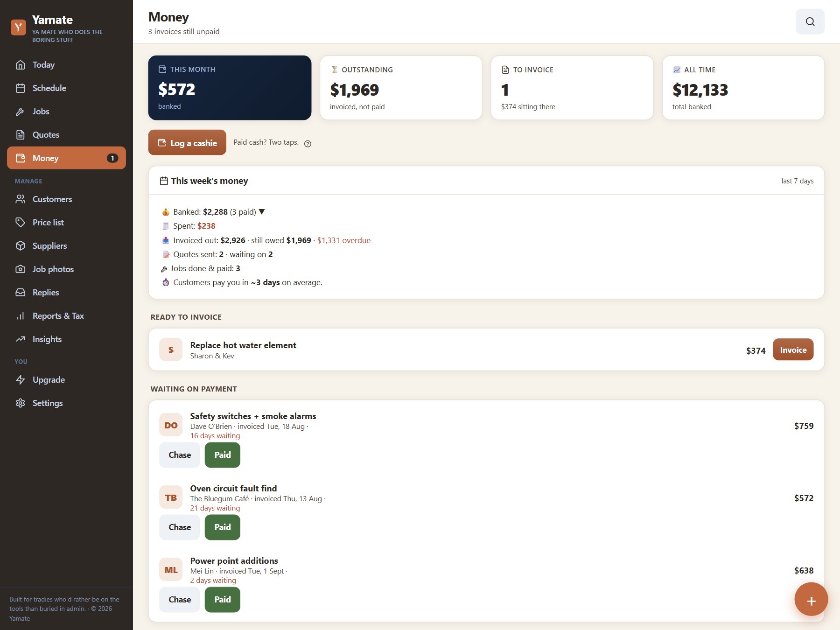Invoice the Replace hot water element job
840x630 pixels.
click(793, 350)
